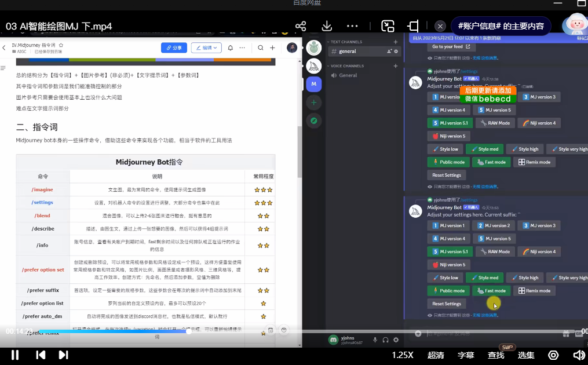Image resolution: width=588 pixels, height=365 pixels.
Task: Click the Go to your feed button
Action: point(451,47)
